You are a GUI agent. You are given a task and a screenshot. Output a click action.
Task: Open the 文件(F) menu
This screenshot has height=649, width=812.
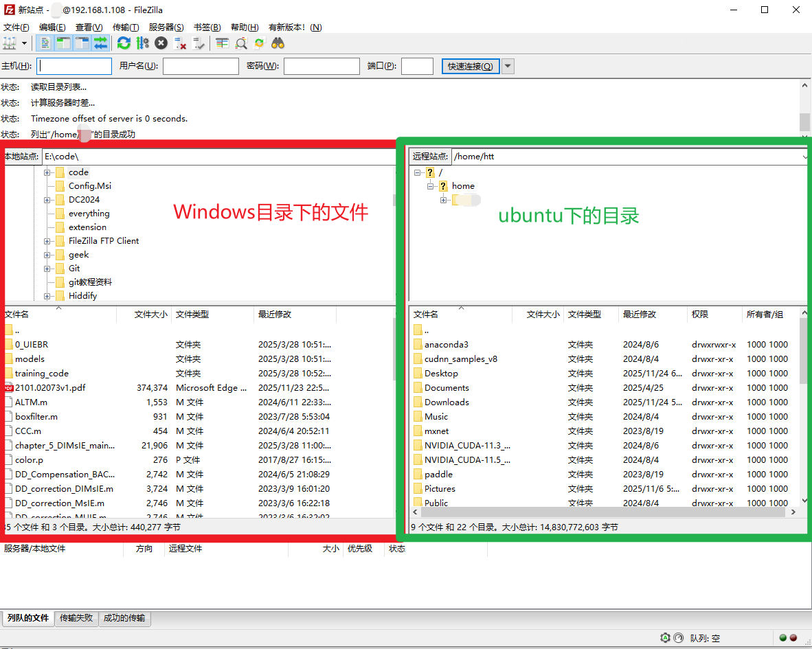pos(16,27)
